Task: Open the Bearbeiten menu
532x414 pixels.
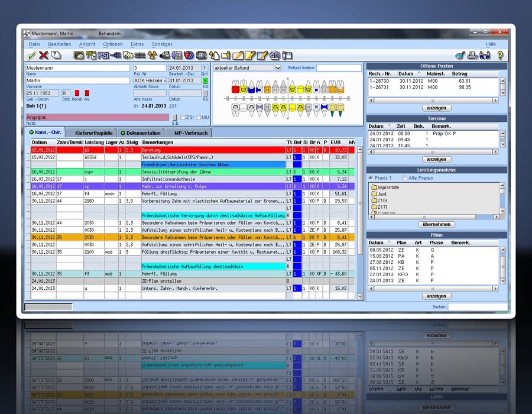Action: pos(59,44)
